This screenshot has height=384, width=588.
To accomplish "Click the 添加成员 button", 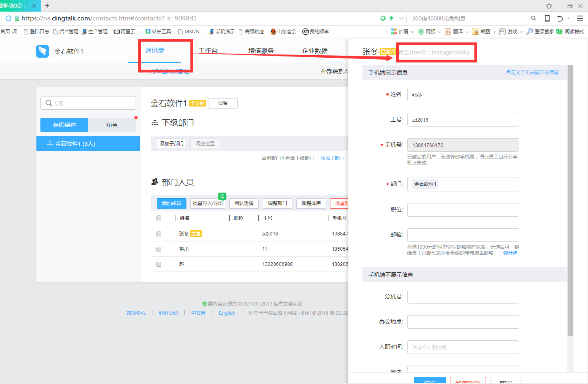I will (171, 203).
